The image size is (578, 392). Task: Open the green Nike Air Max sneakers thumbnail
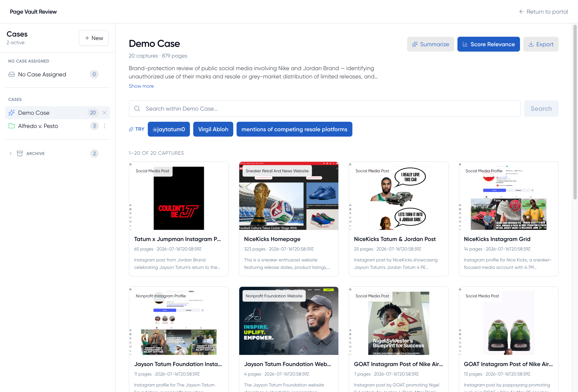pyautogui.click(x=509, y=321)
